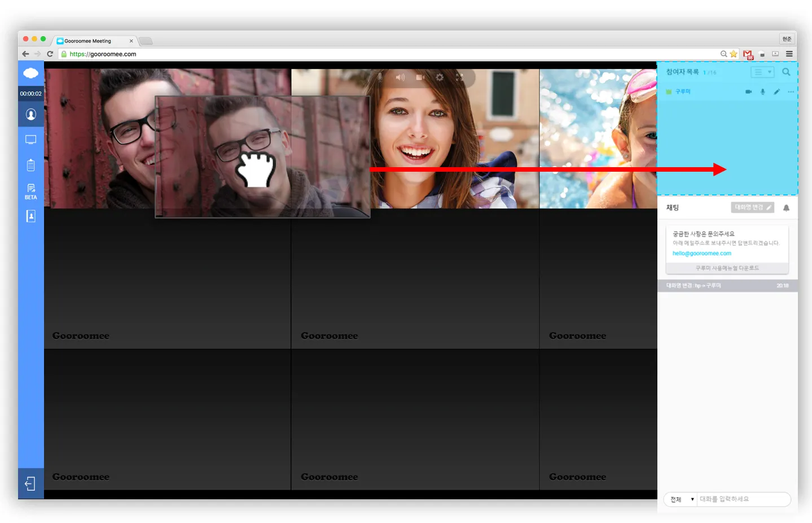Open the contact card icon in sidebar
Viewport: 812px width, 523px height.
30,216
